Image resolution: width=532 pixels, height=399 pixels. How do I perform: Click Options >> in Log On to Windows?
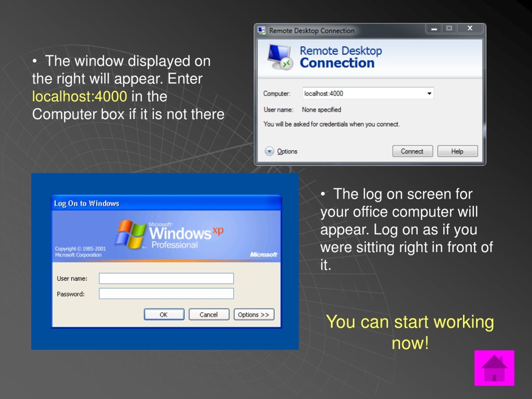coord(254,314)
